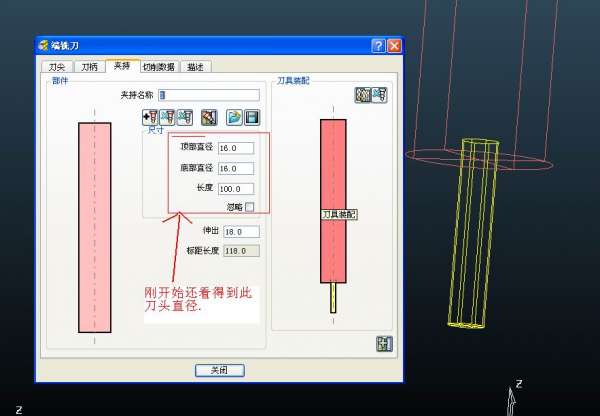
Task: Select the 夹持 tab
Action: point(122,66)
